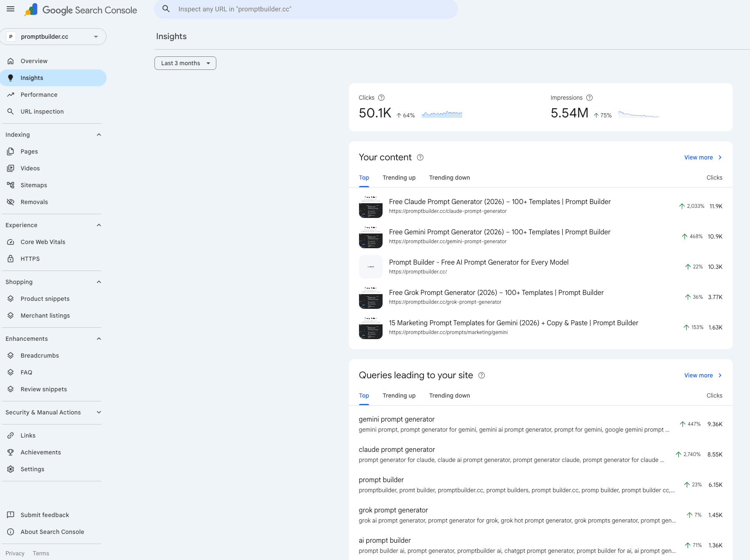Click the Pages documents icon

[11, 151]
